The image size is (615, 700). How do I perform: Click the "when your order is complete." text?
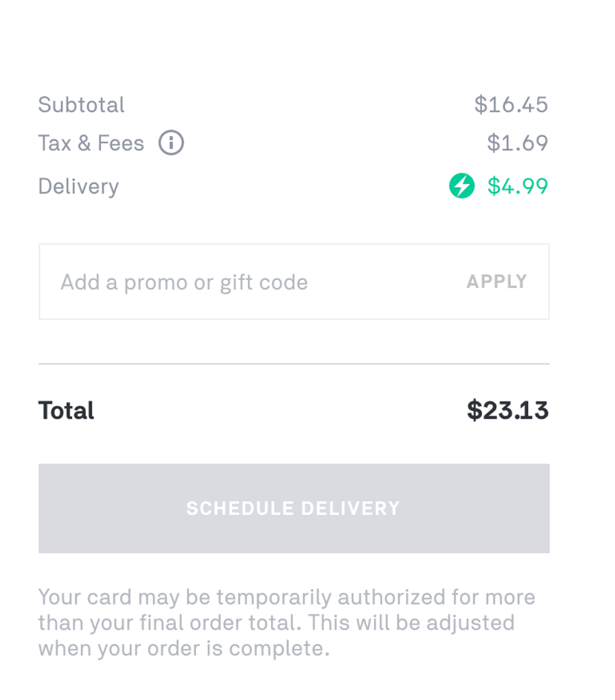tap(184, 649)
